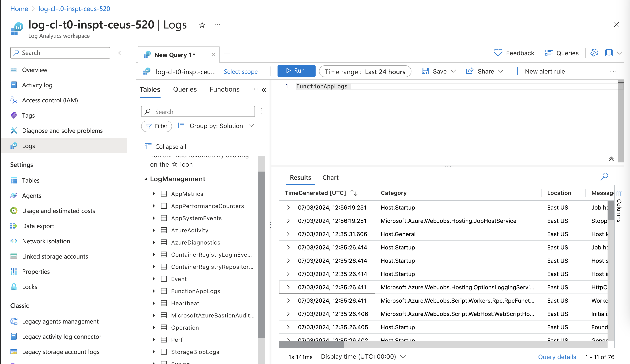Screen dimensions: 630x364
Task: Click the Results tab
Action: click(300, 177)
